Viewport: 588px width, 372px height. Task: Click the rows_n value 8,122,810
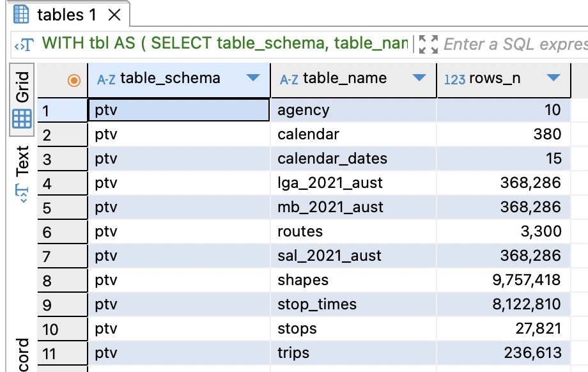pyautogui.click(x=504, y=305)
